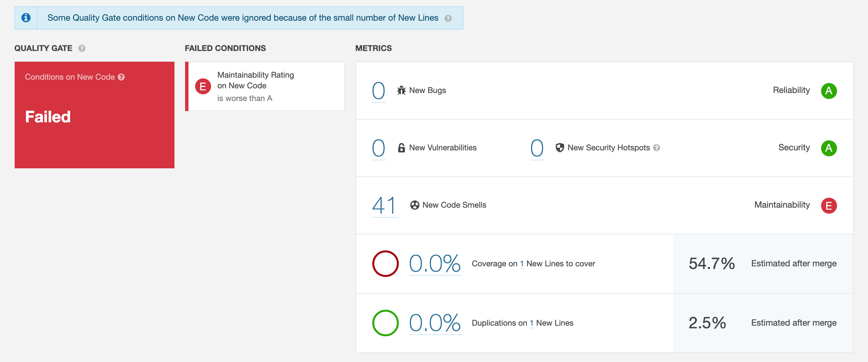Click the red E Maintainability rating badge
This screenshot has width=868, height=362.
point(829,205)
